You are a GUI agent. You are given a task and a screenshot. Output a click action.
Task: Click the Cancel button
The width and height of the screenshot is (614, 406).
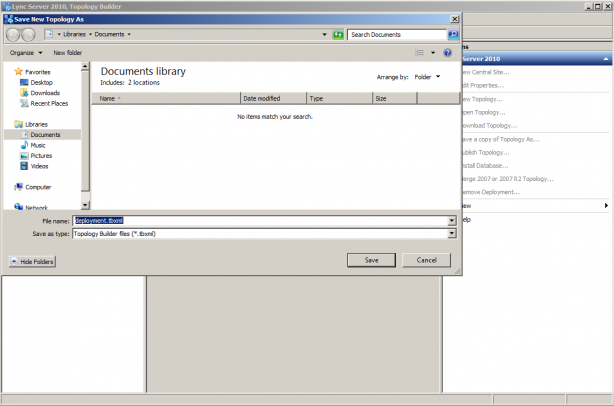point(426,260)
